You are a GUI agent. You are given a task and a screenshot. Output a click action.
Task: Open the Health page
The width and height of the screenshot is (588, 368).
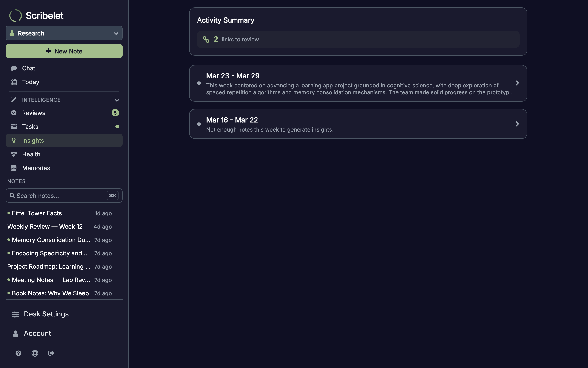pos(64,154)
